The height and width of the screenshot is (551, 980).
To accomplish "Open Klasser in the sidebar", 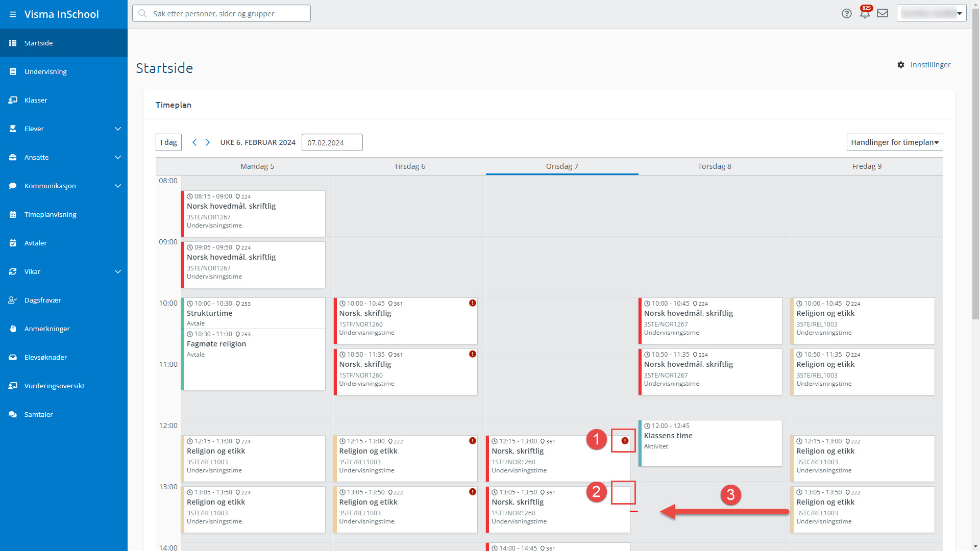I will coord(64,100).
